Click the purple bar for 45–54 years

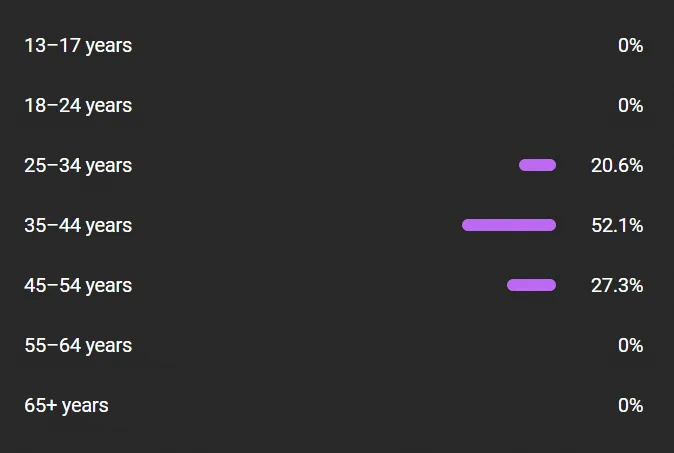tap(531, 285)
